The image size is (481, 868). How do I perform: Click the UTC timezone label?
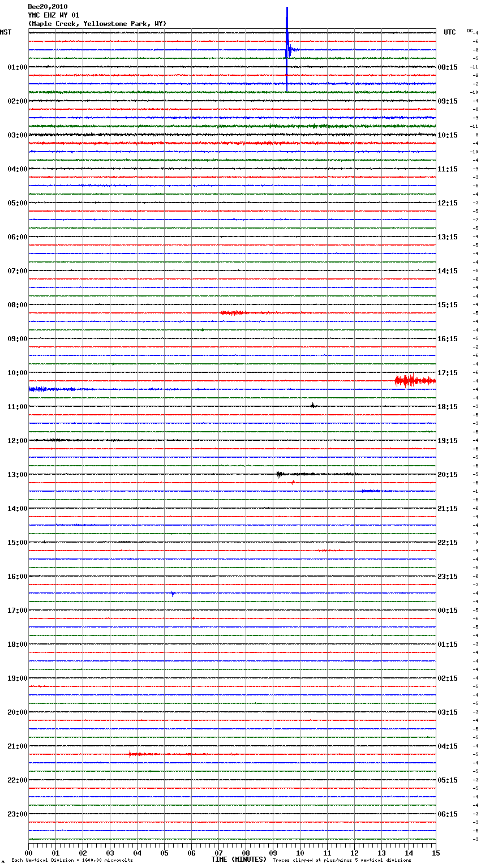coord(450,32)
